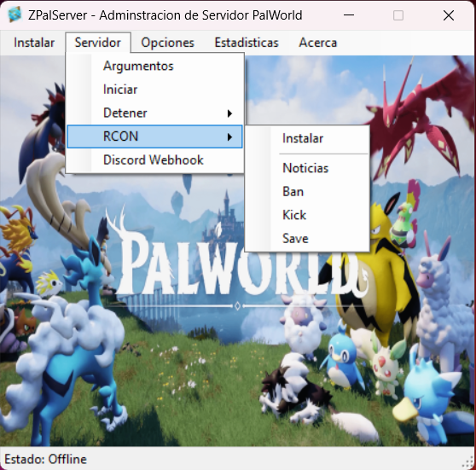Minimize the ZPalServer window
Viewport: 476px width, 470px height.
pyautogui.click(x=349, y=15)
